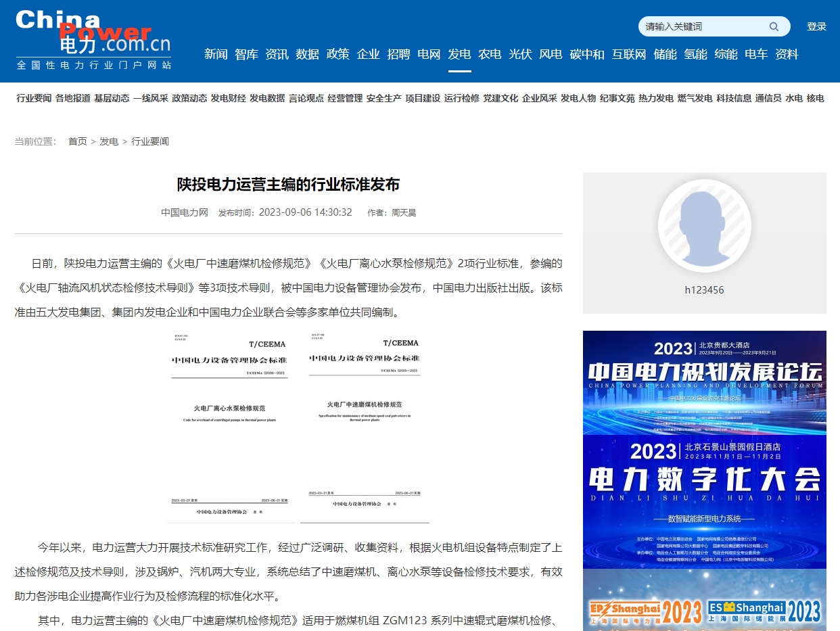Screen dimensions: 840x631
Task: Click the 行业要闻 sub-navigation link
Action: click(34, 99)
